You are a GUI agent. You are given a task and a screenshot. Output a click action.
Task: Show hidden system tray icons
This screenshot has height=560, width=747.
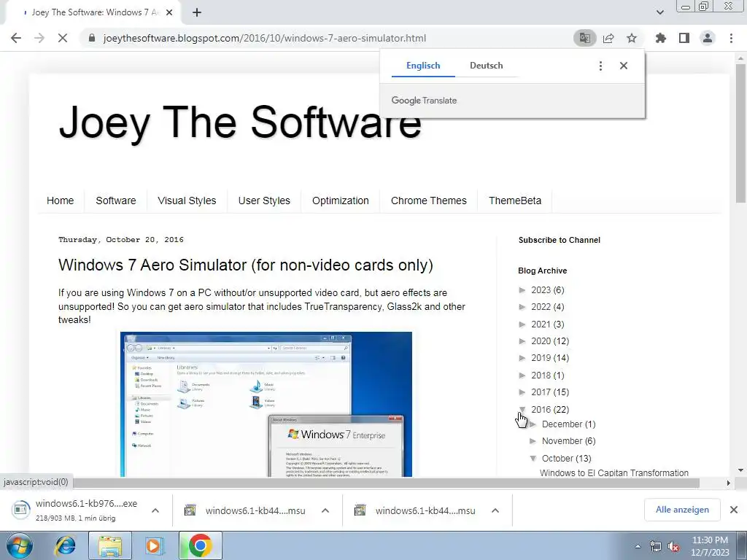coord(638,546)
